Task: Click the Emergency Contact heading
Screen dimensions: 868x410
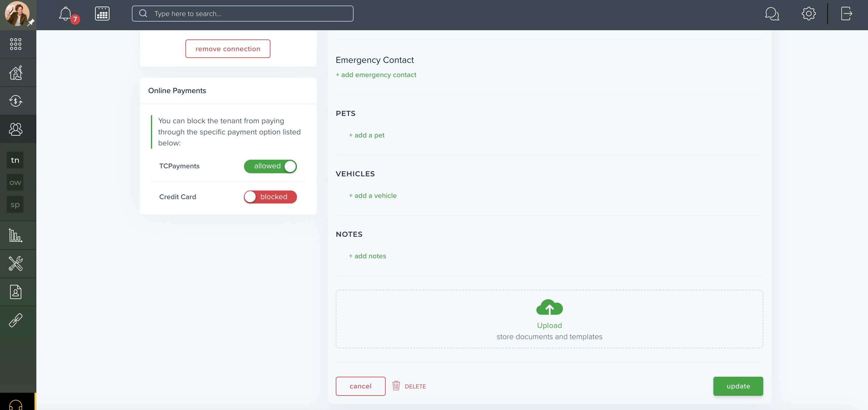Action: (375, 60)
